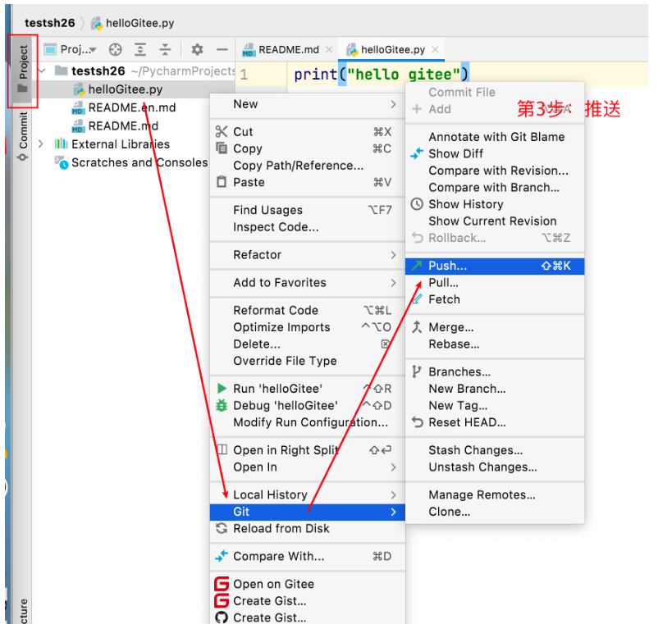This screenshot has width=672, height=624.
Task: Select Modify Run Configuration entry
Action: click(x=308, y=422)
